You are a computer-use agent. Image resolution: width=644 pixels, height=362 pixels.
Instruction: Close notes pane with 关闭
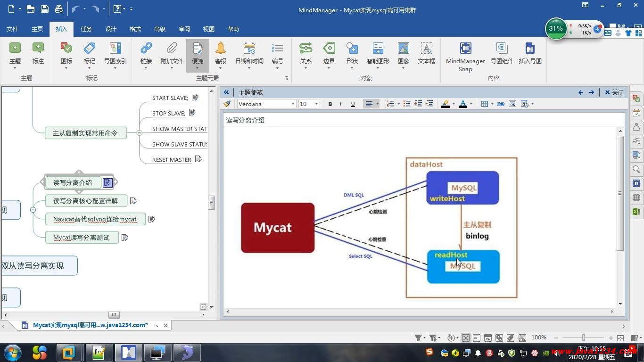(x=614, y=92)
